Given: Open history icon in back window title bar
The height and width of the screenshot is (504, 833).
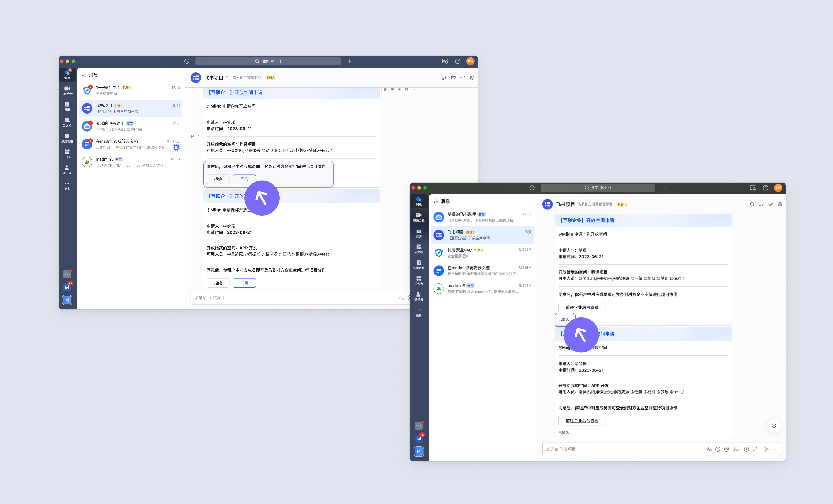Looking at the screenshot, I should pyautogui.click(x=187, y=61).
